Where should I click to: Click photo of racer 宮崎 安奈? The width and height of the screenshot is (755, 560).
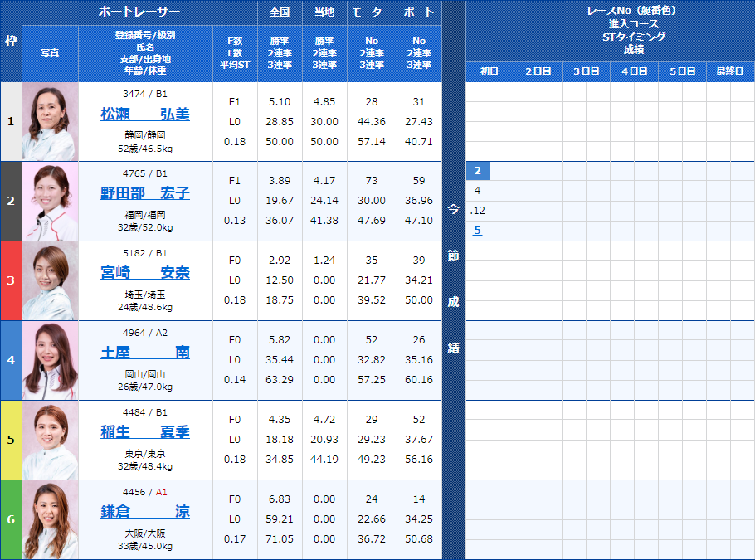point(50,280)
